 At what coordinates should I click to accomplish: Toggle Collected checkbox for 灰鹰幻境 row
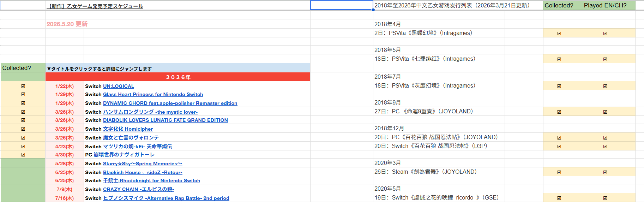(559, 86)
